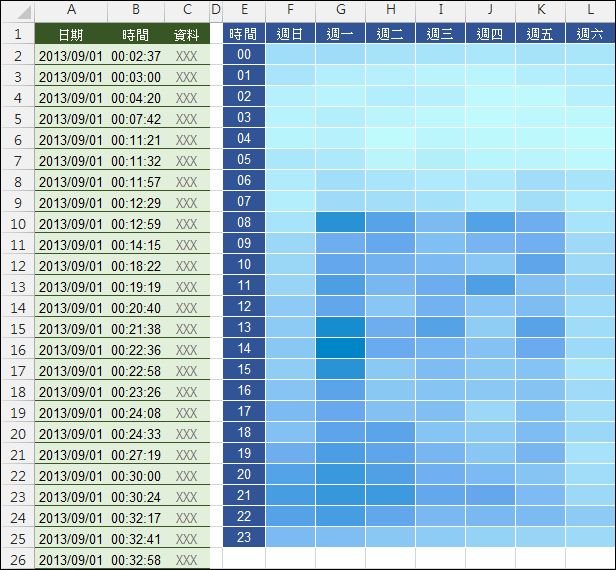Select time cell 00:32:58

pyautogui.click(x=136, y=559)
